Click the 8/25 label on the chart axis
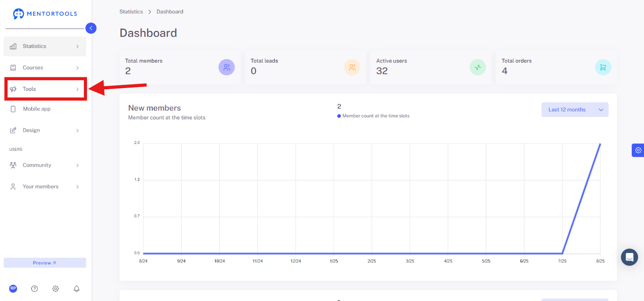 [600, 261]
